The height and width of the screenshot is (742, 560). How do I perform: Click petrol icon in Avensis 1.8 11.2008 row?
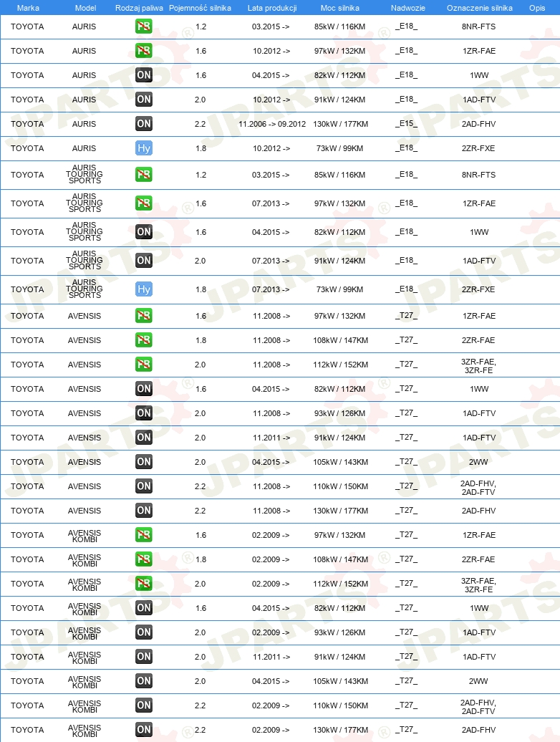coord(144,339)
